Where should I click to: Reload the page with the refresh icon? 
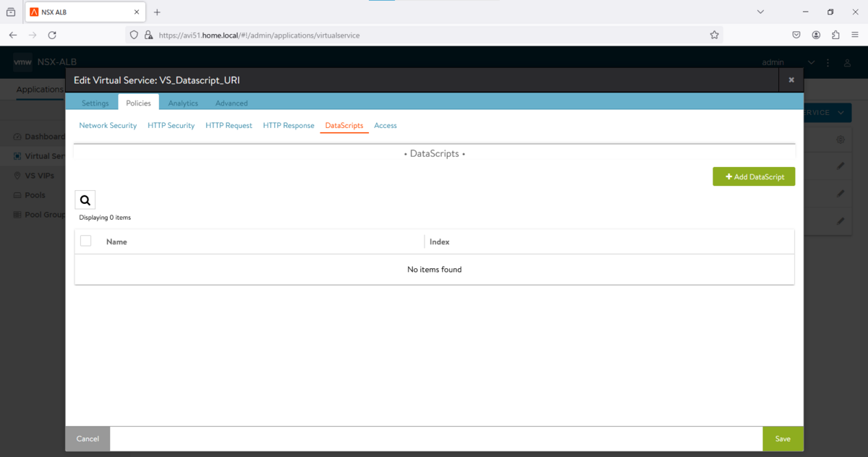pyautogui.click(x=52, y=35)
